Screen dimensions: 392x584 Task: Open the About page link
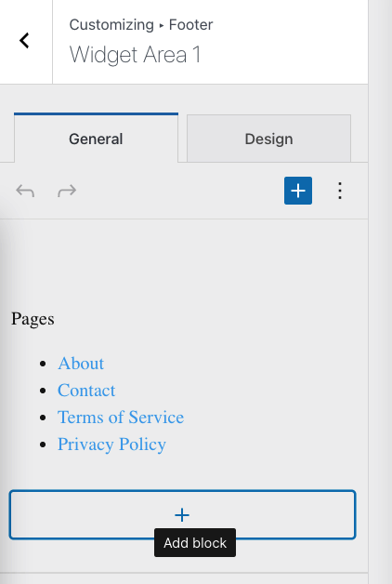point(81,363)
